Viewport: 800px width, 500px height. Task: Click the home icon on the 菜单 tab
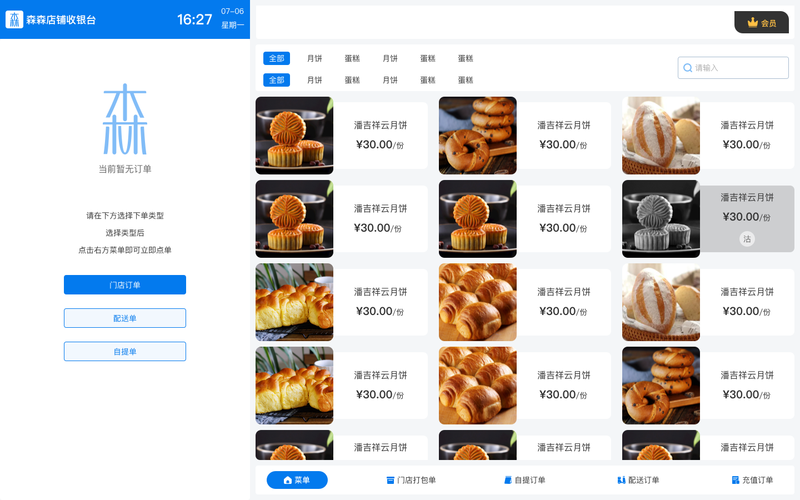(x=288, y=480)
